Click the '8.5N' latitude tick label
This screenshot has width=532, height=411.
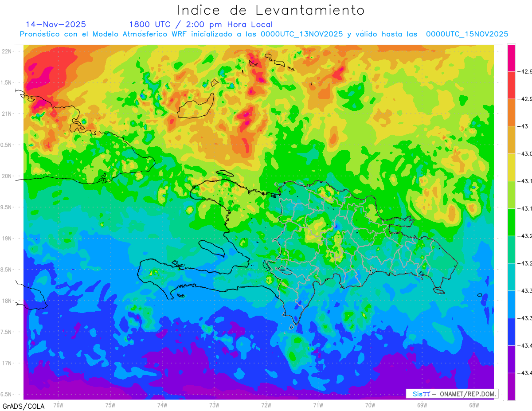tap(7, 270)
